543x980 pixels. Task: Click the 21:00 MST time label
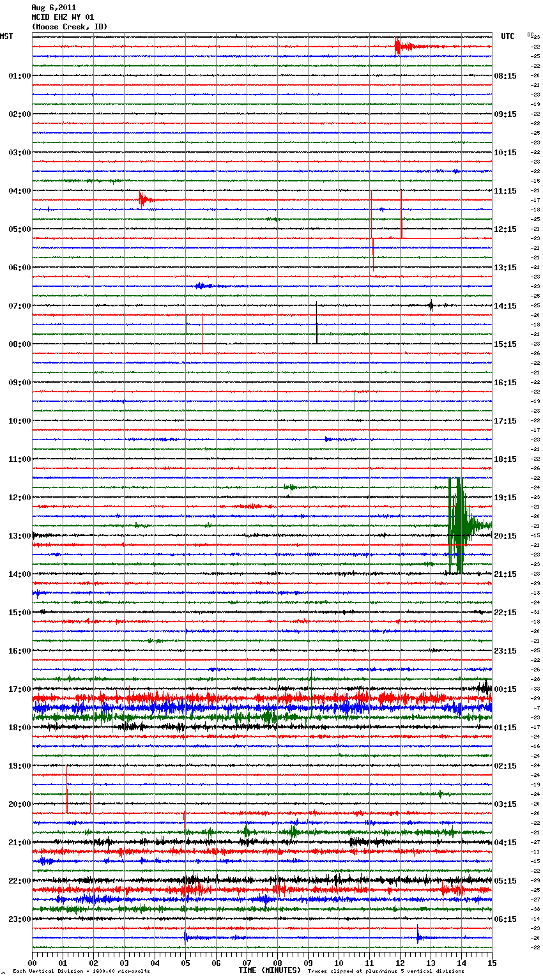point(20,843)
